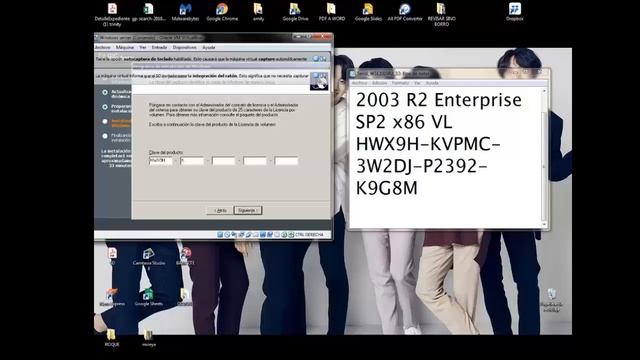Open the REVISAR SINO BORRO folder

(x=441, y=15)
